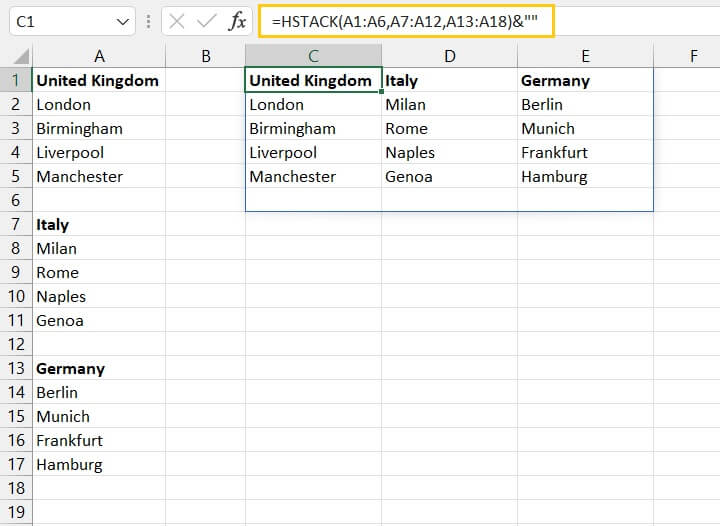Open Insert Function fx dialog
The width and height of the screenshot is (720, 526).
pyautogui.click(x=238, y=20)
